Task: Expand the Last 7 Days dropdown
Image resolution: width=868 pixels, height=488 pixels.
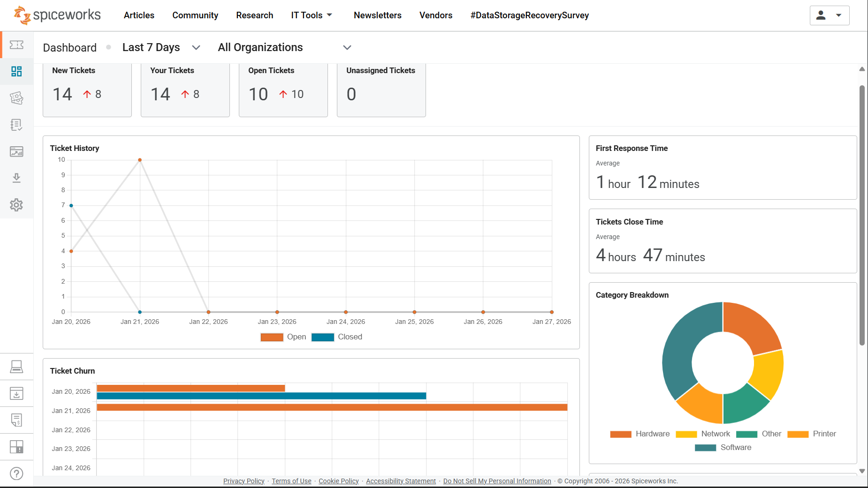Action: pyautogui.click(x=161, y=47)
